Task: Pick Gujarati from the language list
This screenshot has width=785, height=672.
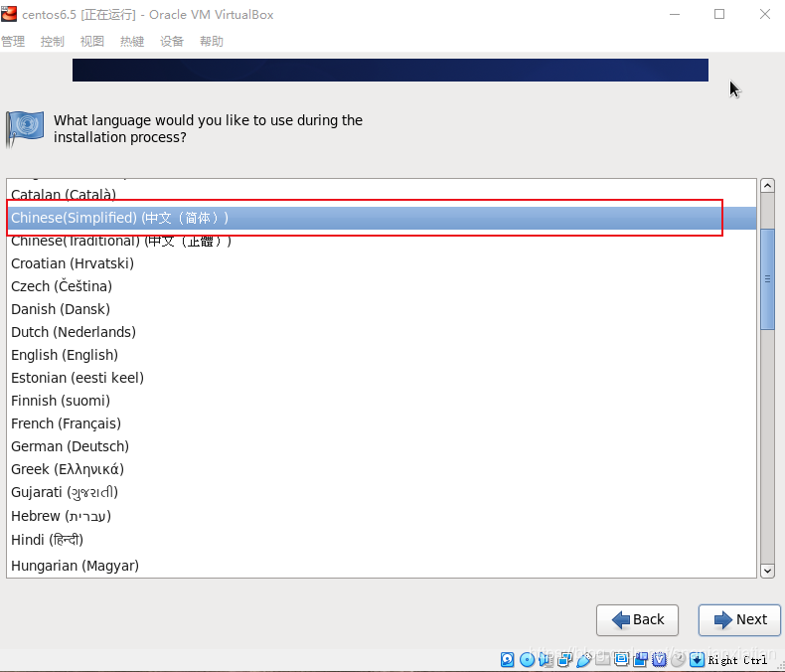Action: click(x=382, y=492)
